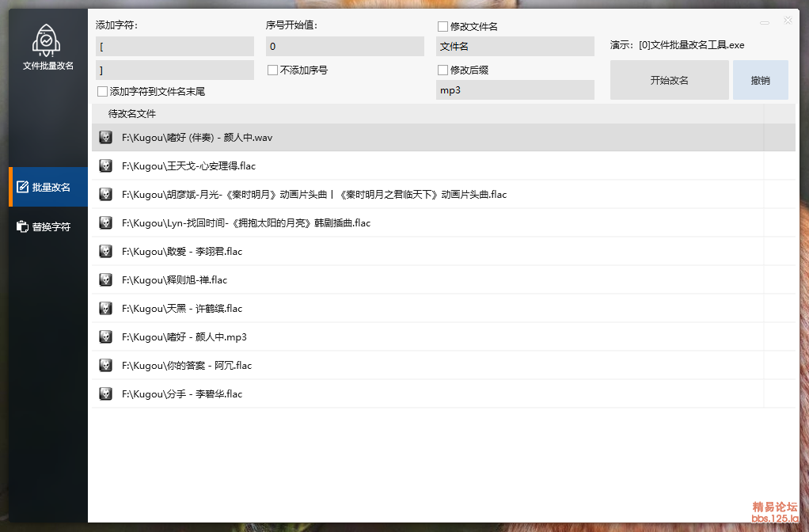The image size is (809, 532).
Task: Tick the 不添加序号 checkbox
Action: click(x=272, y=70)
